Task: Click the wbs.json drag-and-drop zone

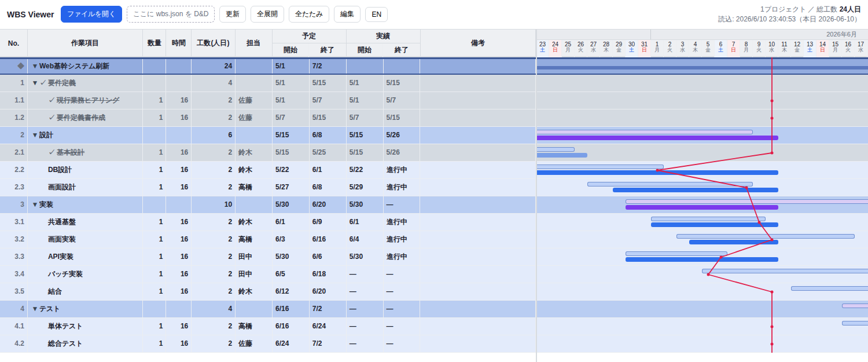Action: pos(171,14)
